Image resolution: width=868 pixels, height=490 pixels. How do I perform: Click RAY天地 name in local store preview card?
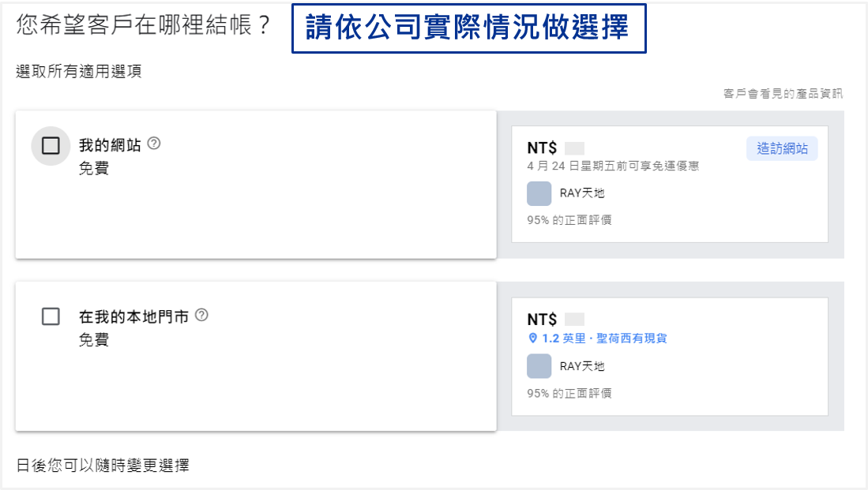[x=582, y=366]
